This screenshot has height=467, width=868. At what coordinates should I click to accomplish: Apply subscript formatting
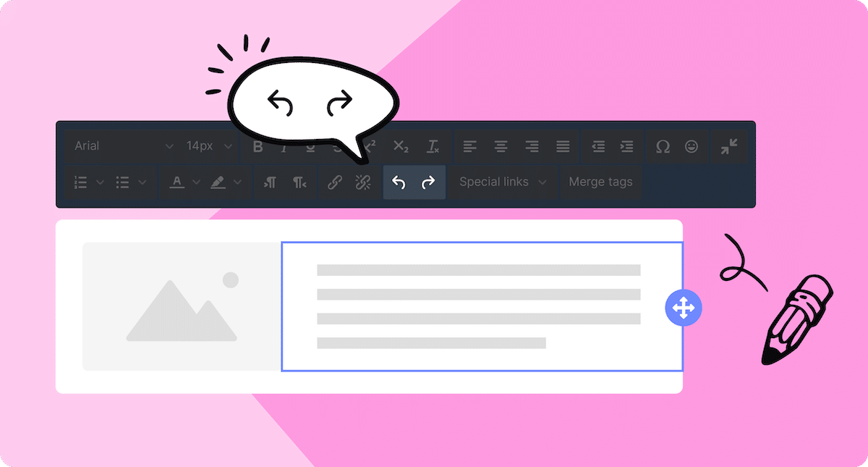pyautogui.click(x=401, y=146)
